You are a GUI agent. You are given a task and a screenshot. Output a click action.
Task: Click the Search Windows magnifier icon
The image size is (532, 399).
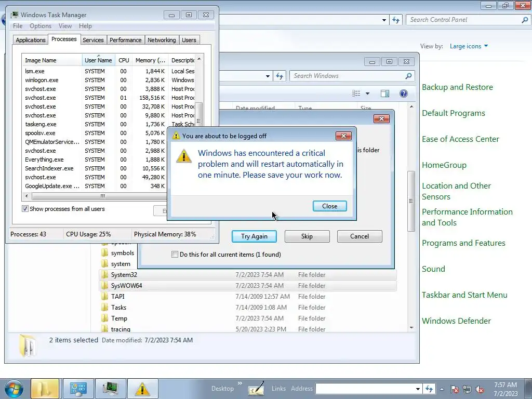tap(408, 76)
